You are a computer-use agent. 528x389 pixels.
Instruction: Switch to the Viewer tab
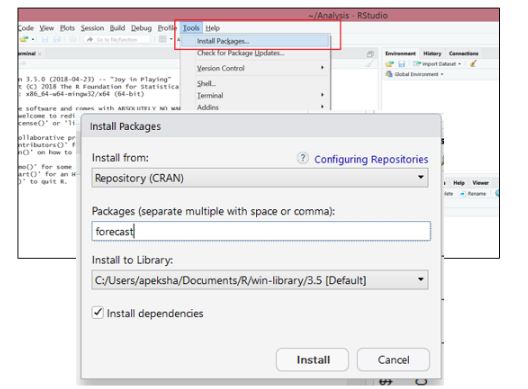(x=480, y=183)
